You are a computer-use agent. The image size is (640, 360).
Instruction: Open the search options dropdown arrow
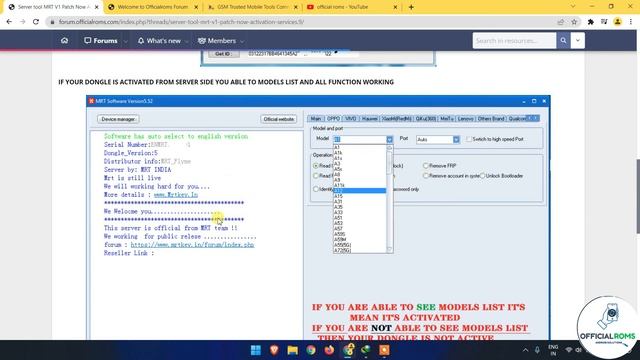click(x=578, y=40)
